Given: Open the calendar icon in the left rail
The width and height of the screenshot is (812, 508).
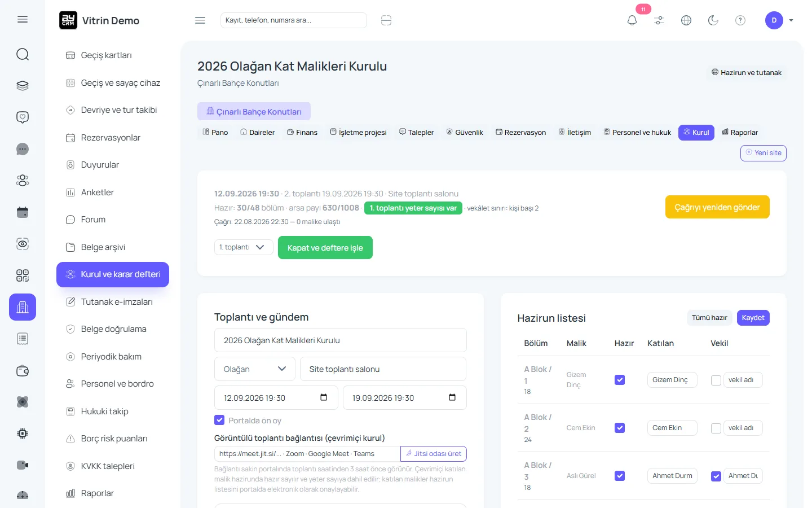Looking at the screenshot, I should pos(23,212).
